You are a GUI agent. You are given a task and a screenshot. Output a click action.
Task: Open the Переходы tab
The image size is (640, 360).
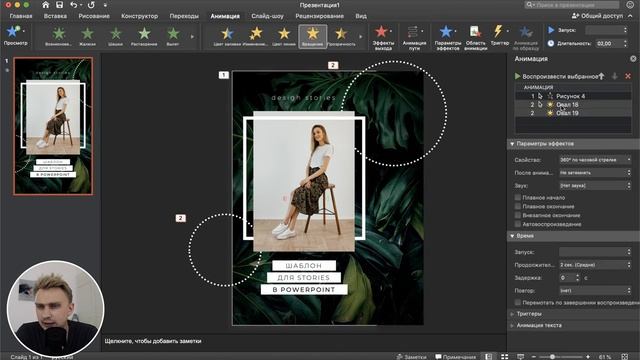point(184,16)
